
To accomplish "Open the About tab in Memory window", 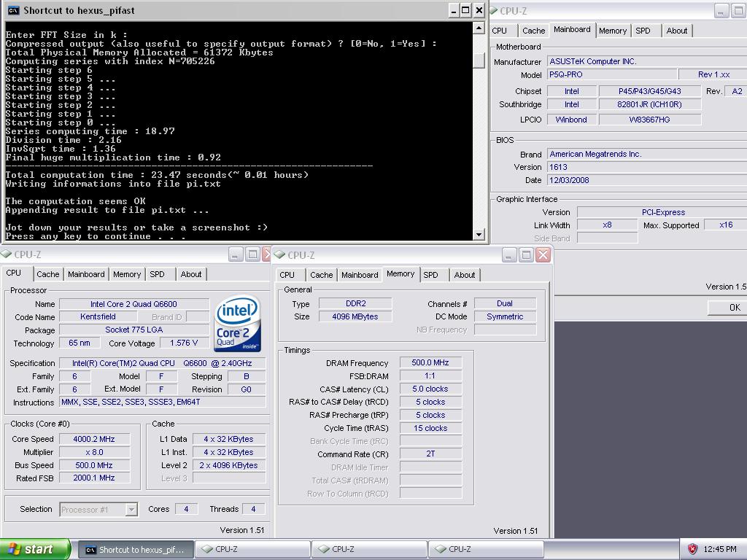I will 465,275.
